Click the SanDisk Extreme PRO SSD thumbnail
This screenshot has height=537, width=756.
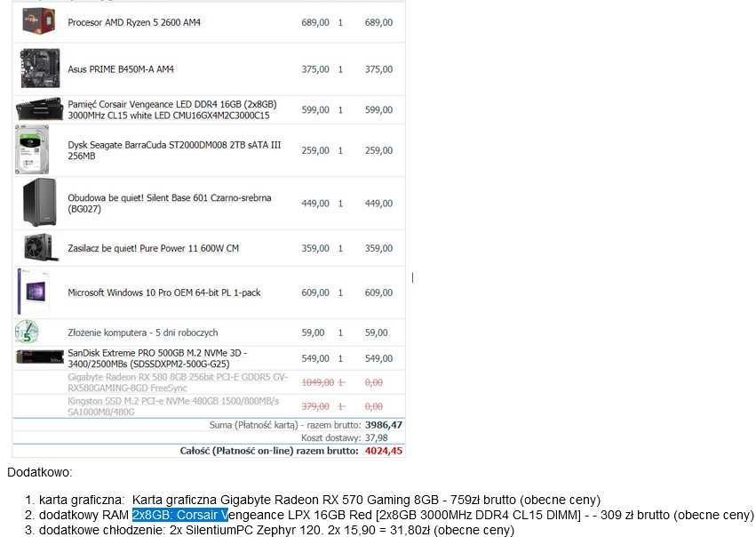coord(40,357)
